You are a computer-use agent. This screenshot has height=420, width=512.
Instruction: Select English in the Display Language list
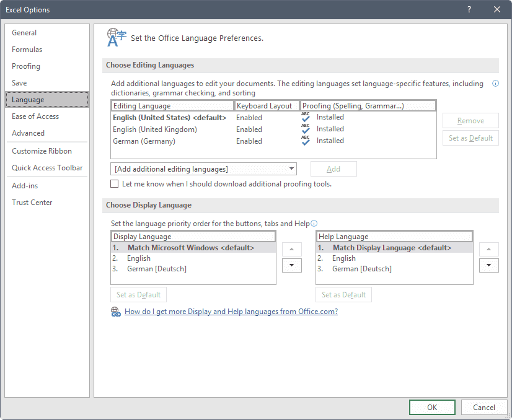coord(138,258)
